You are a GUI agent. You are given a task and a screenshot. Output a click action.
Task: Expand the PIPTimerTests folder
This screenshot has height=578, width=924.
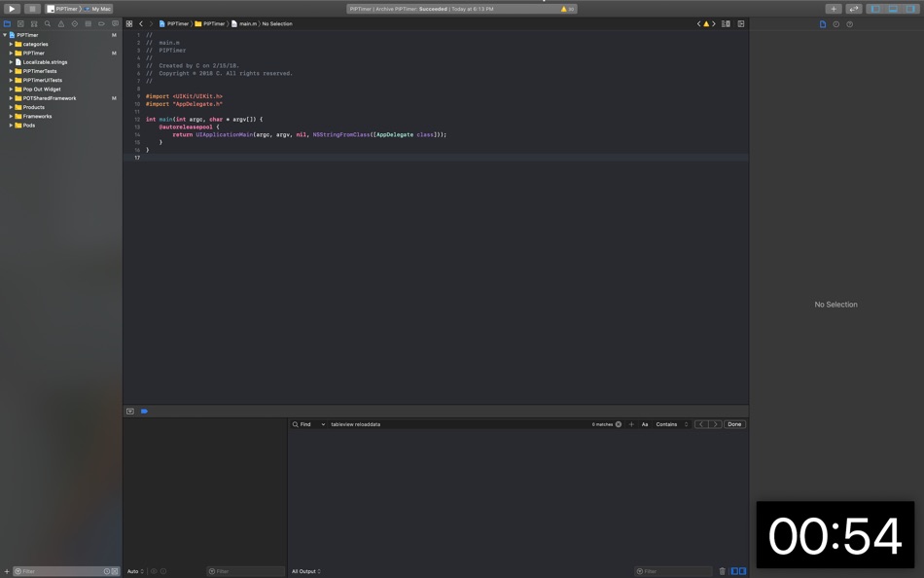tap(11, 71)
